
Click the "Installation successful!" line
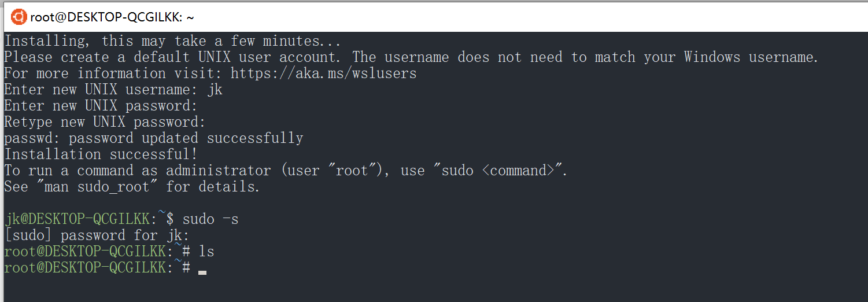pos(101,154)
